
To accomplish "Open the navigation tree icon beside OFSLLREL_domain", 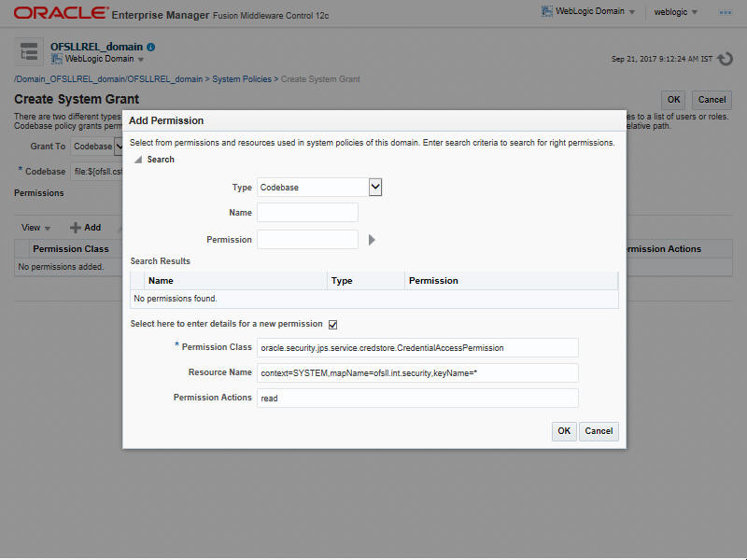I will coord(29,51).
